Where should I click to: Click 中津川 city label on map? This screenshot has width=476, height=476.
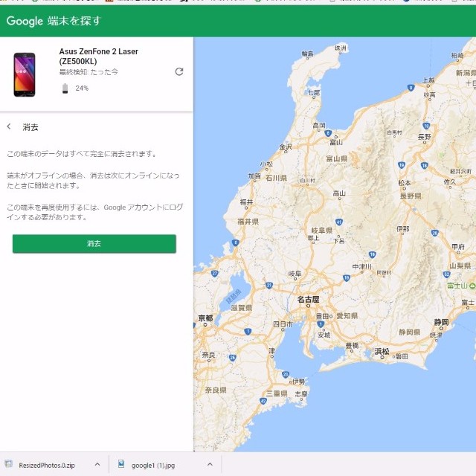[x=362, y=266]
